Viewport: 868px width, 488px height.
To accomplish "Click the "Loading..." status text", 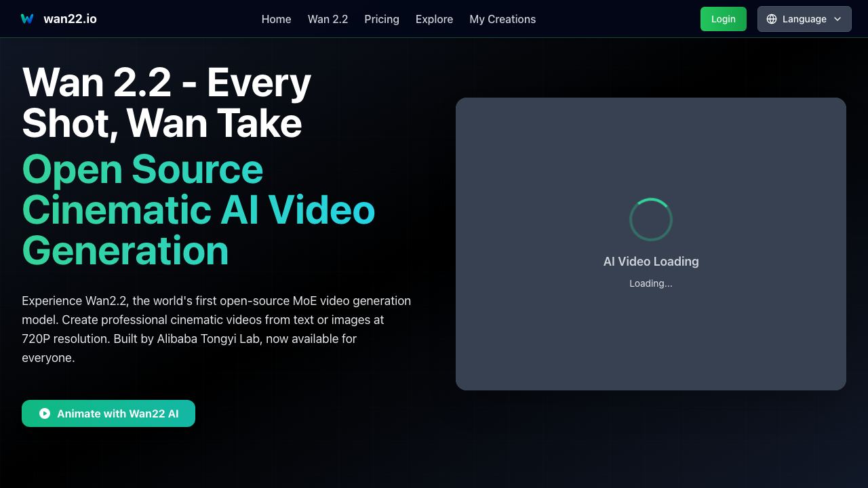I will [x=651, y=283].
